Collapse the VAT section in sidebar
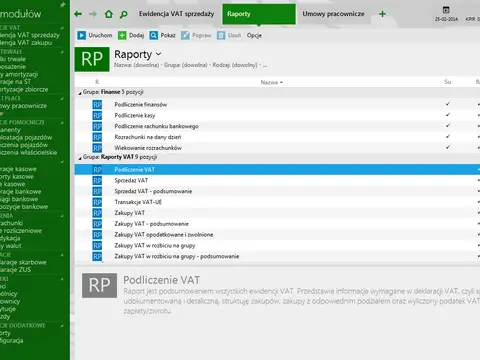Screen dimensions: 480x360 point(62,28)
